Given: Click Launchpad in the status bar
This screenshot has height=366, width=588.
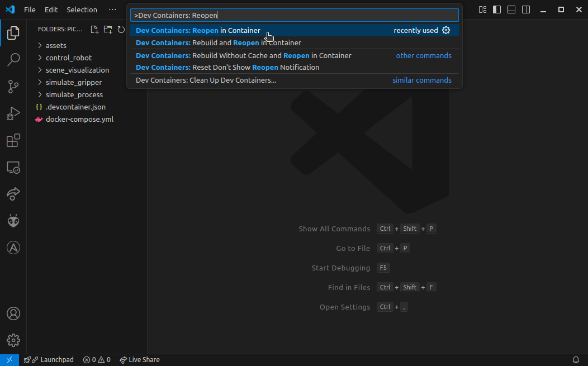Looking at the screenshot, I should click(49, 360).
